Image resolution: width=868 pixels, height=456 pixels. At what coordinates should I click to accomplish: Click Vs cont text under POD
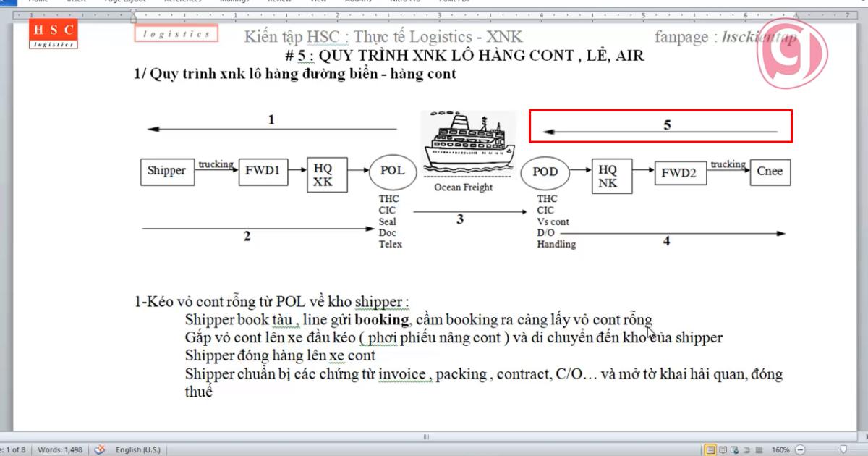coord(553,221)
